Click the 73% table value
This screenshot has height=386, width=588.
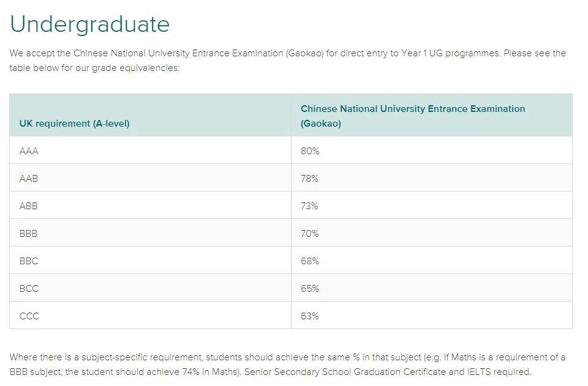pos(309,206)
